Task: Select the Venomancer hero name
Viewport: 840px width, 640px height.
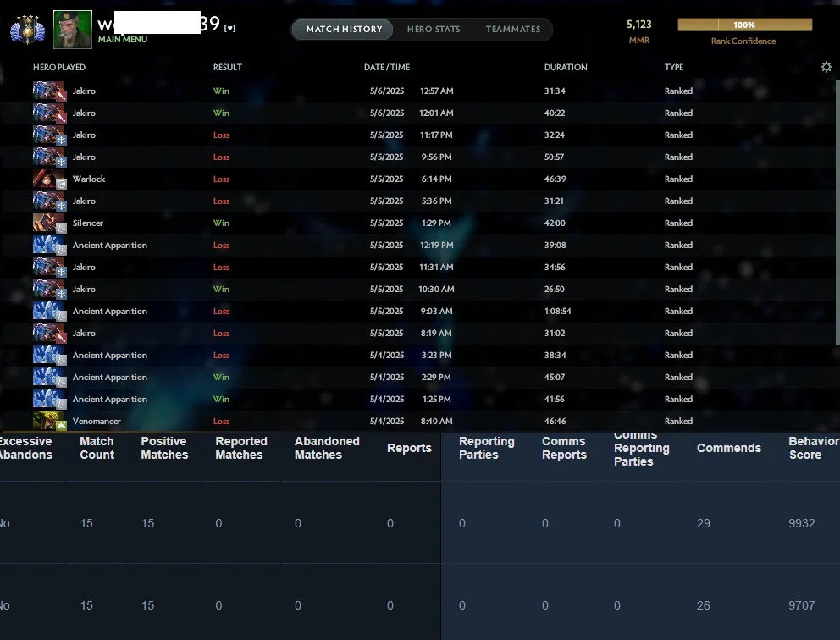Action: pyautogui.click(x=97, y=421)
